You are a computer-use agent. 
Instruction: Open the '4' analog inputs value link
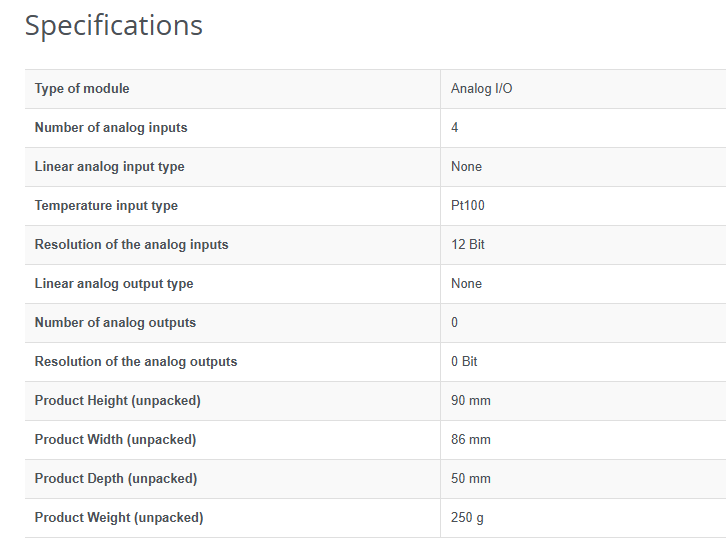[455, 128]
